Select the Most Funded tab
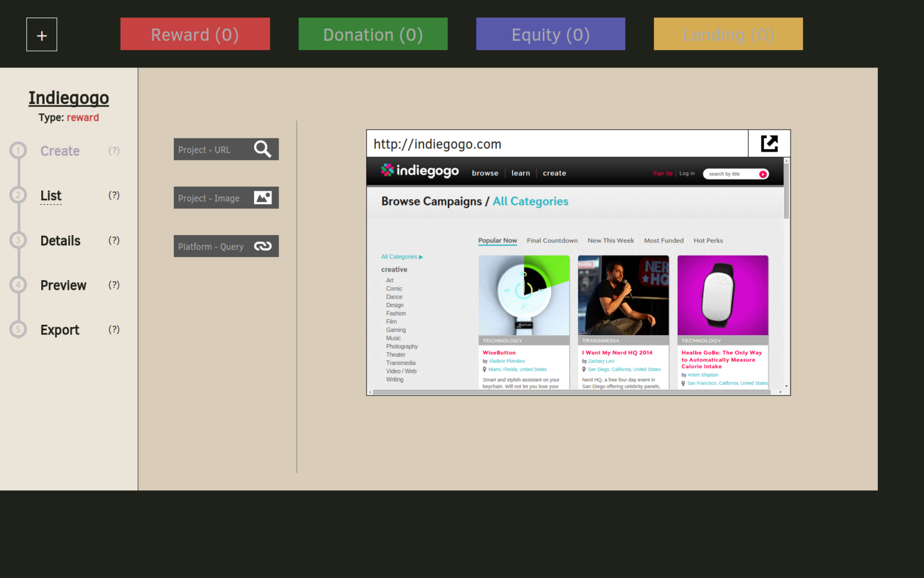The width and height of the screenshot is (924, 578). tap(663, 241)
